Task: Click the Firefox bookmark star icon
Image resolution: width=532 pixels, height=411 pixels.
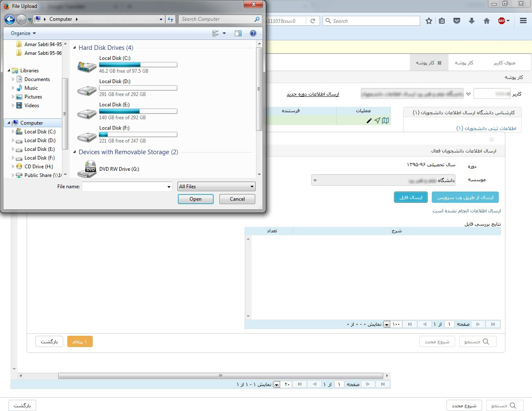Action: pyautogui.click(x=429, y=21)
